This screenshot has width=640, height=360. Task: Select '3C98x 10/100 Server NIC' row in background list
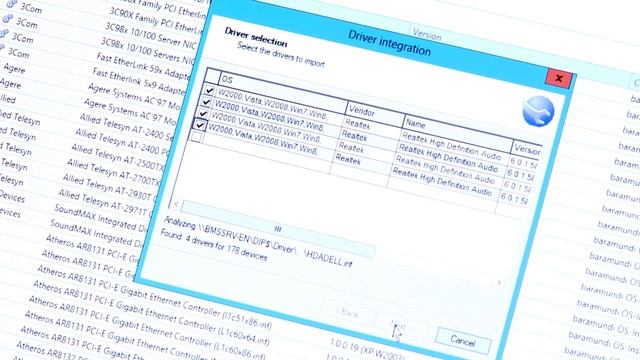(150, 35)
